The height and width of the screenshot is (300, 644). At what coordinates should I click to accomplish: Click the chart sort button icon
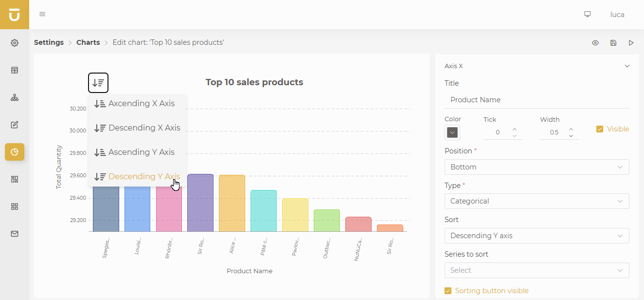98,83
